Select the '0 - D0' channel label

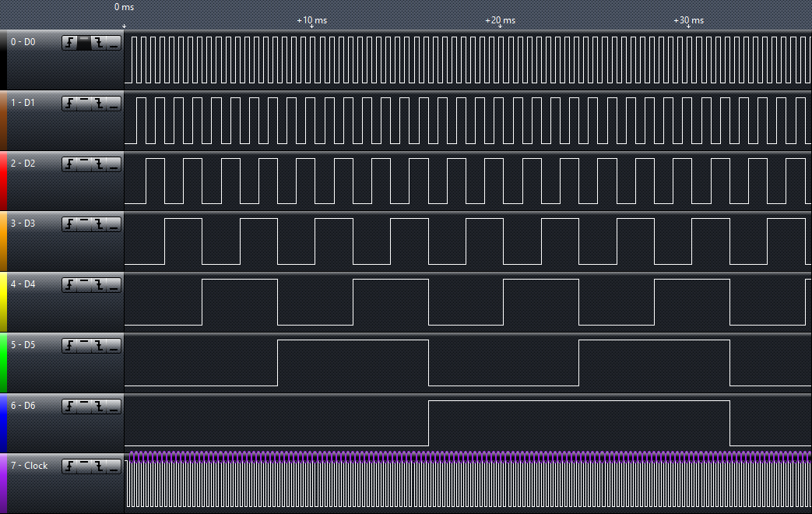(23, 42)
